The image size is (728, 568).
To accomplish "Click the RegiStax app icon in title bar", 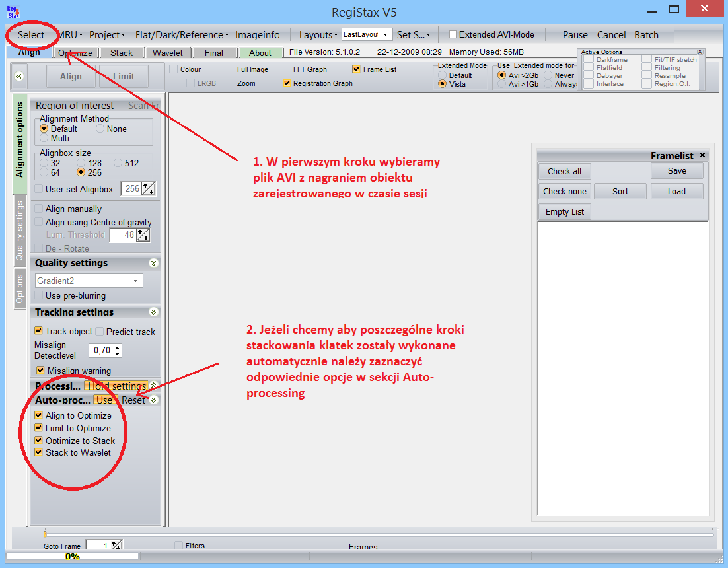I will pos(13,12).
